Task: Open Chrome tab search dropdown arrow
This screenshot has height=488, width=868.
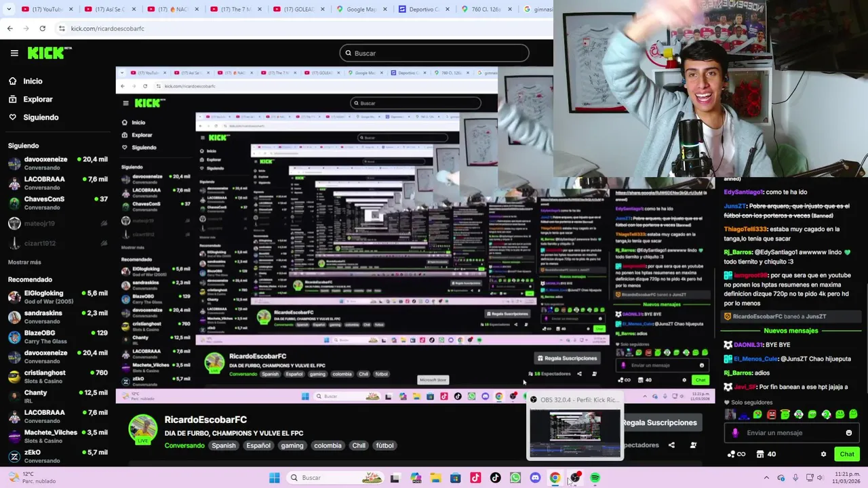Action: 8,9
